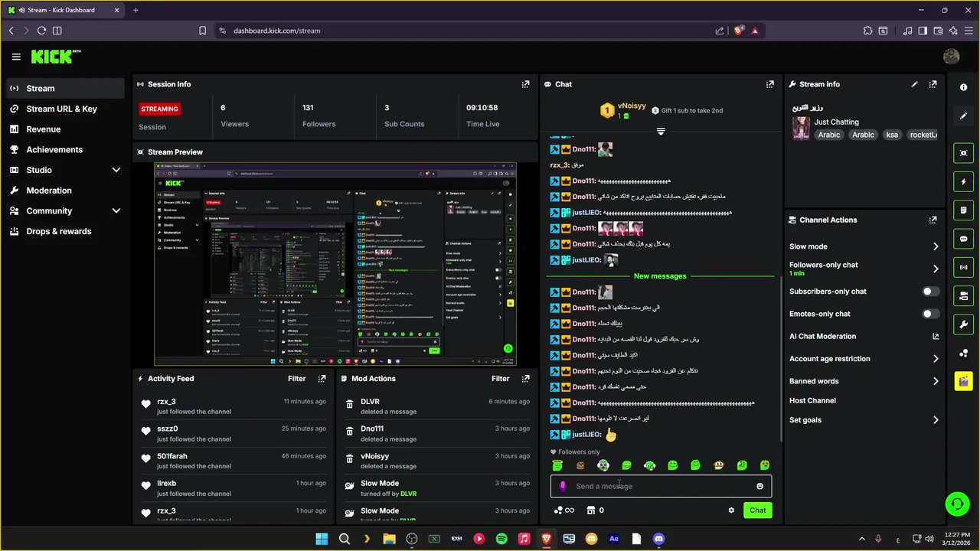
Task: Click Host Channel action
Action: pos(812,400)
